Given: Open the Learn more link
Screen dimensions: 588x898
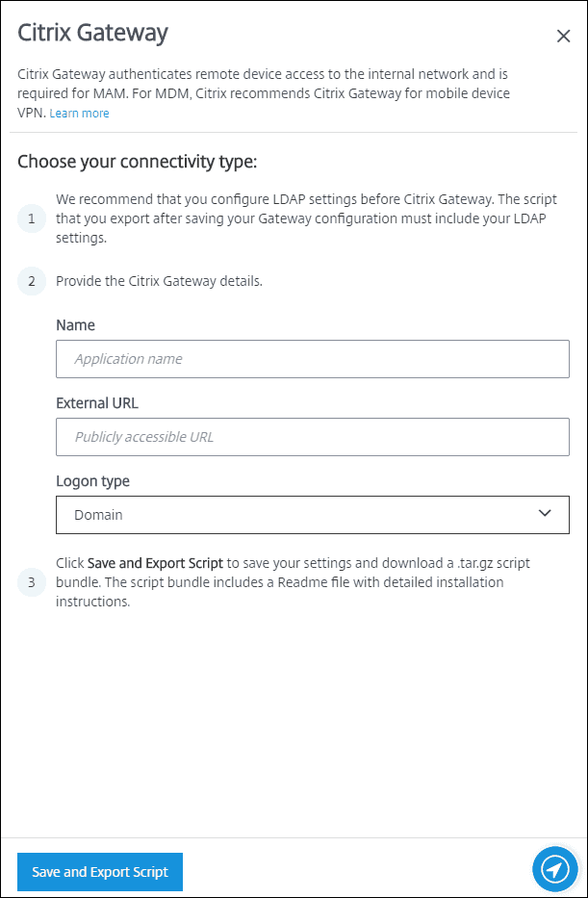Looking at the screenshot, I should [79, 113].
